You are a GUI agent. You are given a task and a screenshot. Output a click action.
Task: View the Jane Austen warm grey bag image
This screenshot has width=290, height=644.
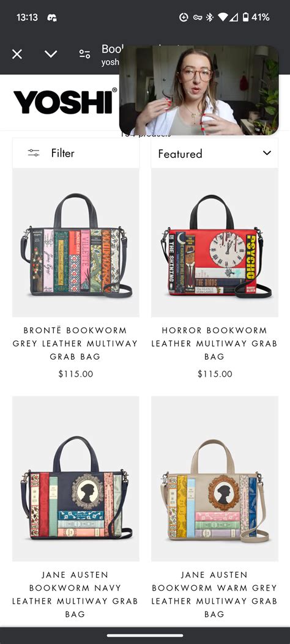click(214, 478)
